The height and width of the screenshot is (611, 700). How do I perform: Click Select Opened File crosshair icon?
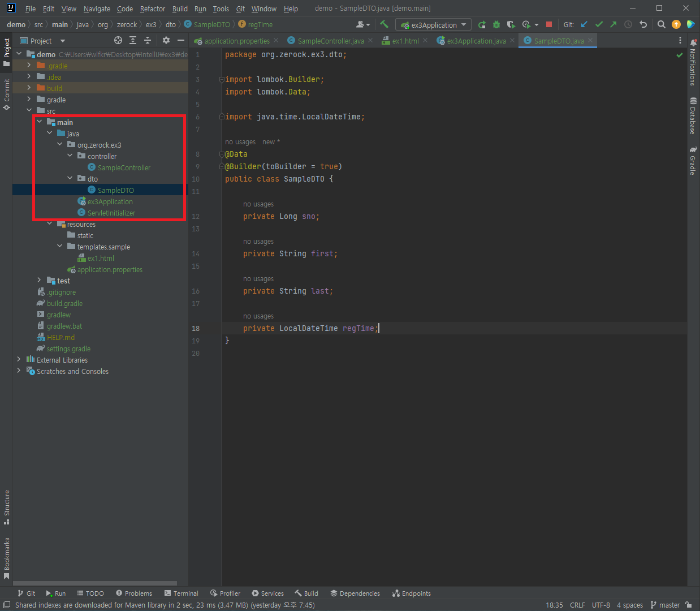pyautogui.click(x=118, y=40)
